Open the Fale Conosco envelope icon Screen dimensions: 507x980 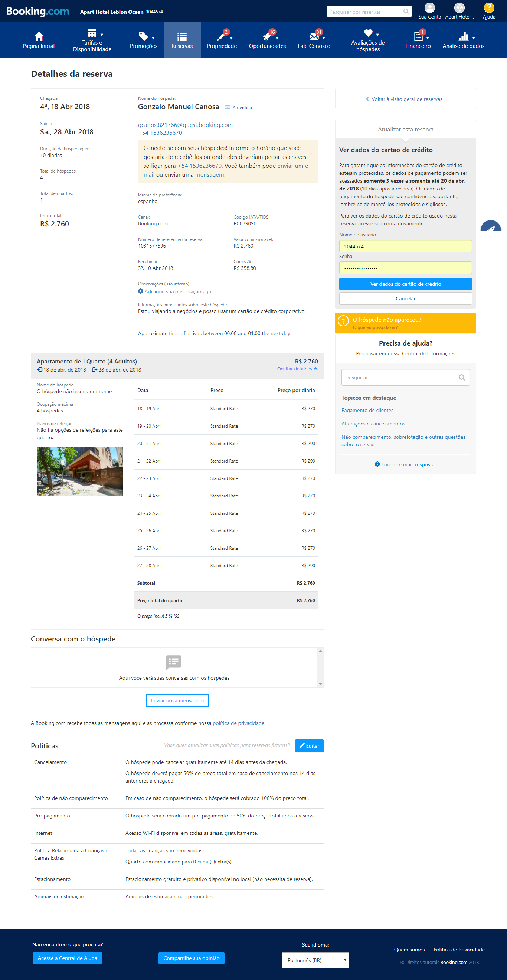314,36
